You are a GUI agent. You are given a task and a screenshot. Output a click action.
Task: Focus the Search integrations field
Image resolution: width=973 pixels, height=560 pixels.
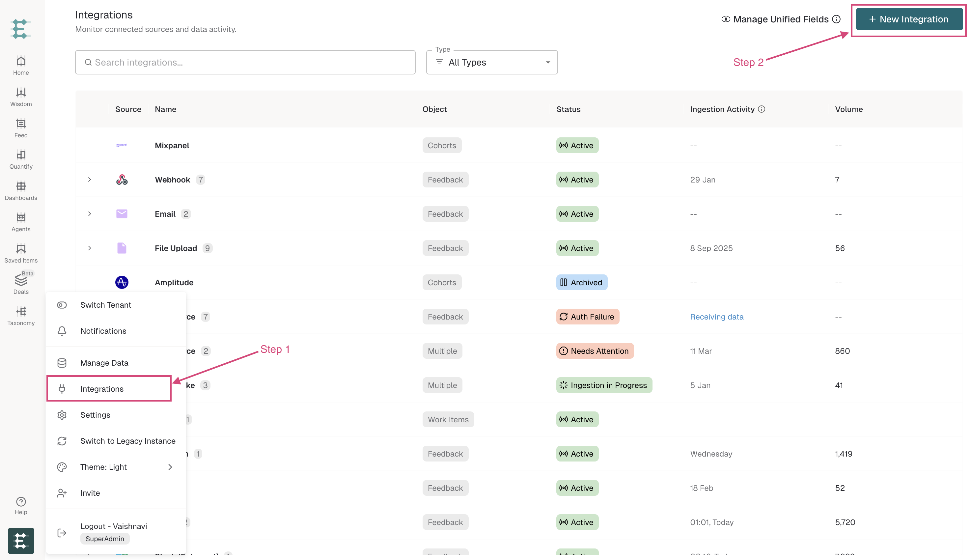click(x=245, y=62)
